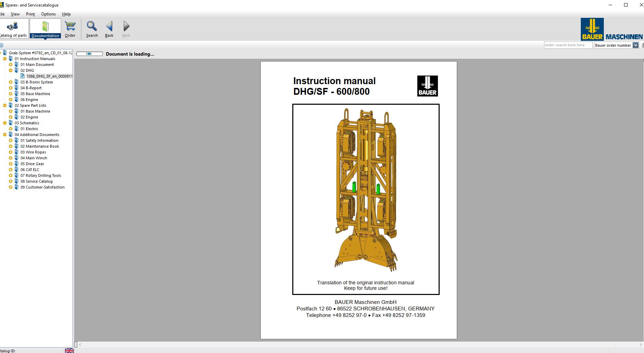Viewport: 644px width, 353px height.
Task: Click the document loading progress bar
Action: coord(89,54)
